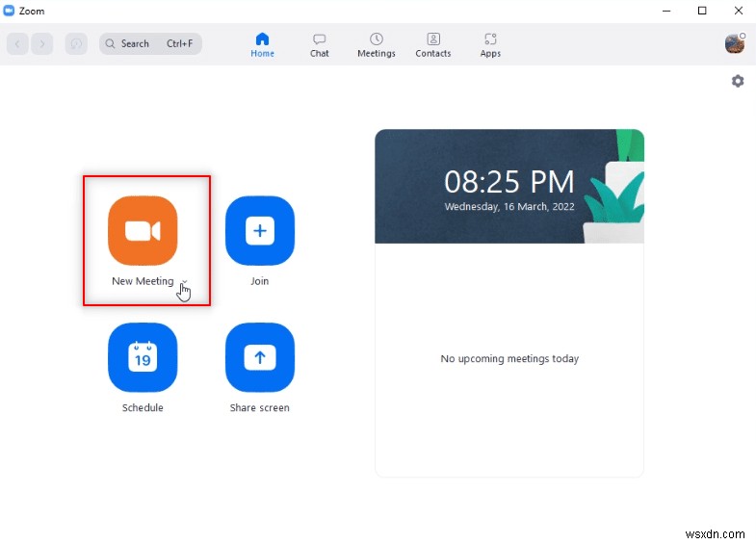
Task: Open the Schedule calendar icon
Action: tap(143, 357)
